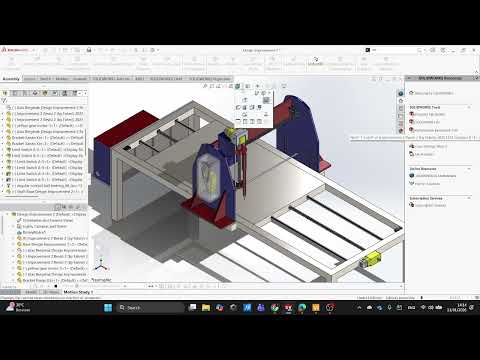Open Microsoft Word from taskbar
The image size is (480, 360).
click(x=247, y=308)
